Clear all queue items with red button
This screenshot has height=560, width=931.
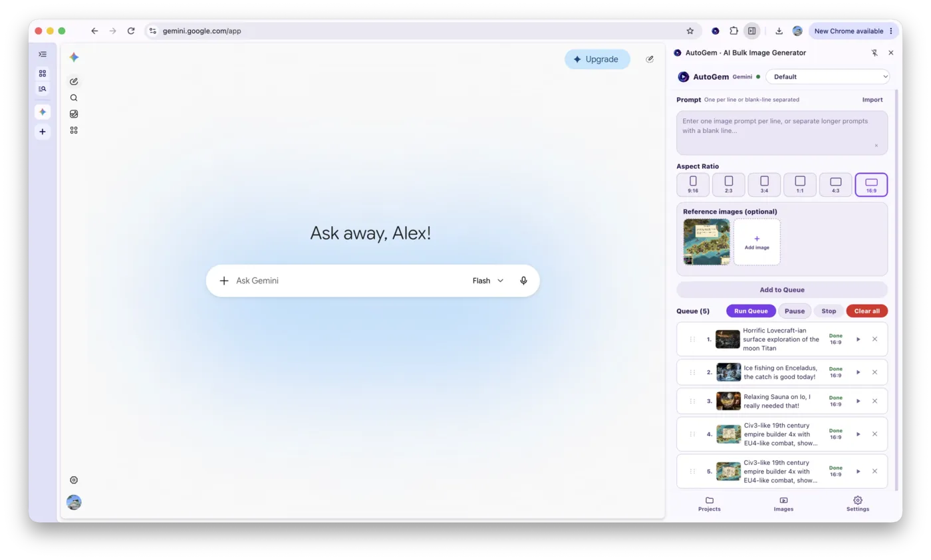point(866,311)
